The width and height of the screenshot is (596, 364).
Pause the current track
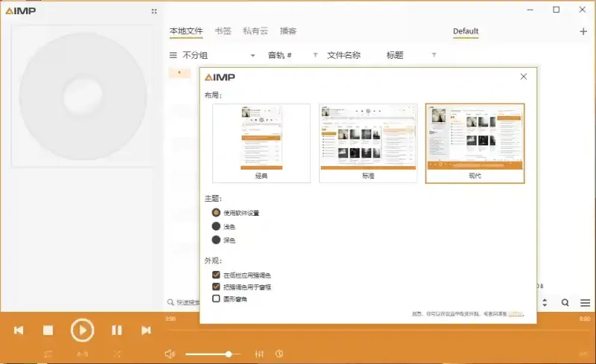(117, 331)
